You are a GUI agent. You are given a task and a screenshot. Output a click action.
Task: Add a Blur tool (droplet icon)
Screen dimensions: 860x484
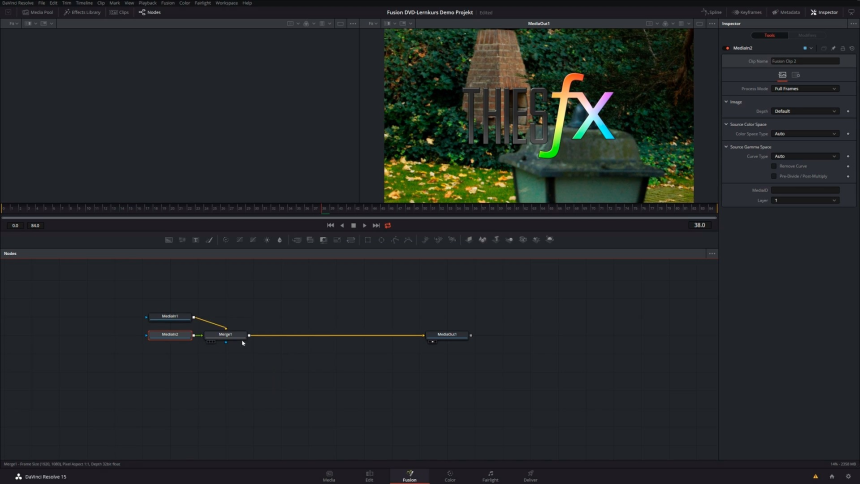pyautogui.click(x=280, y=240)
